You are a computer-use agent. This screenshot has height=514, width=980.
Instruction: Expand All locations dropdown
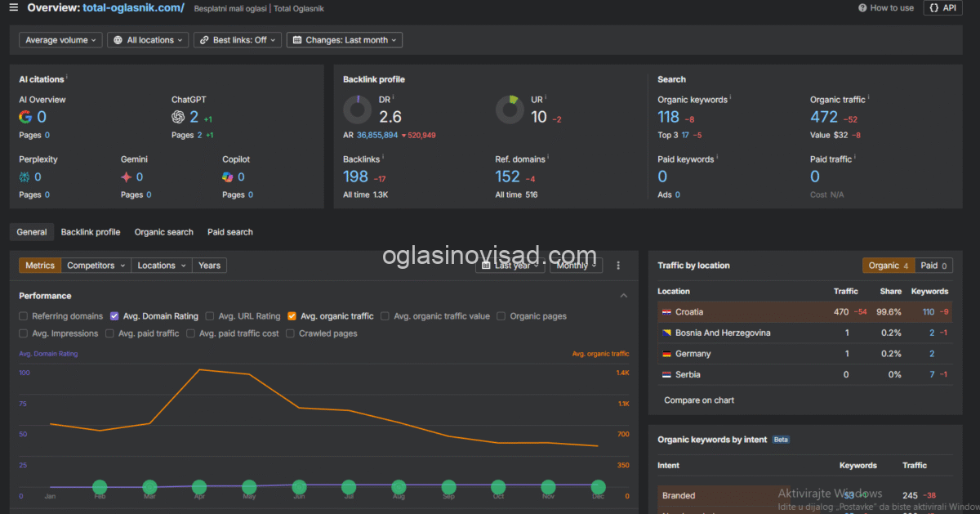pyautogui.click(x=148, y=40)
